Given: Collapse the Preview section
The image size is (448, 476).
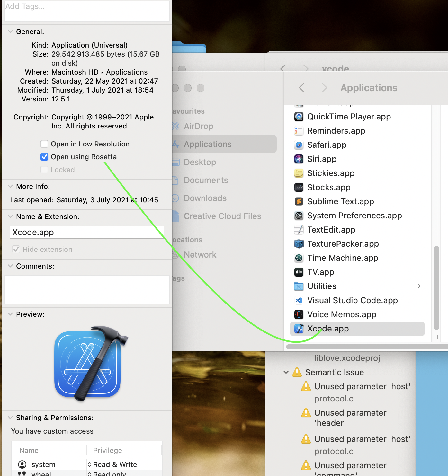Looking at the screenshot, I should click(x=10, y=314).
